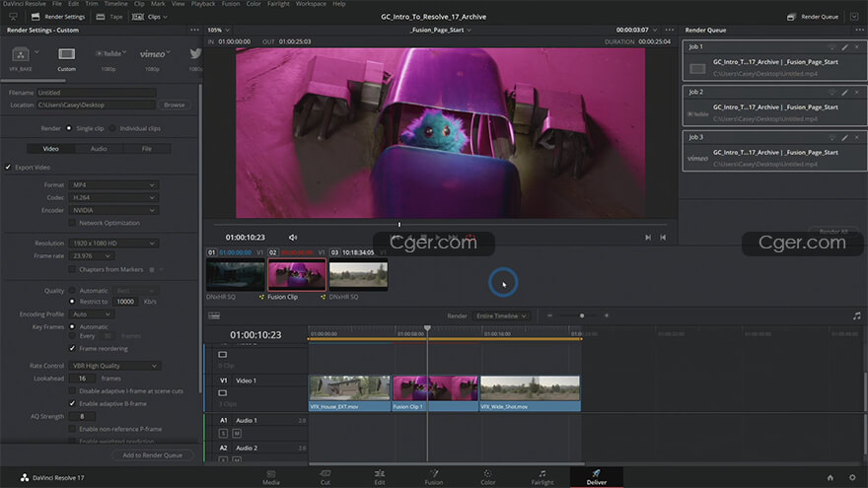The width and height of the screenshot is (868, 488).
Task: Jump to previous clip in viewer
Action: point(663,238)
